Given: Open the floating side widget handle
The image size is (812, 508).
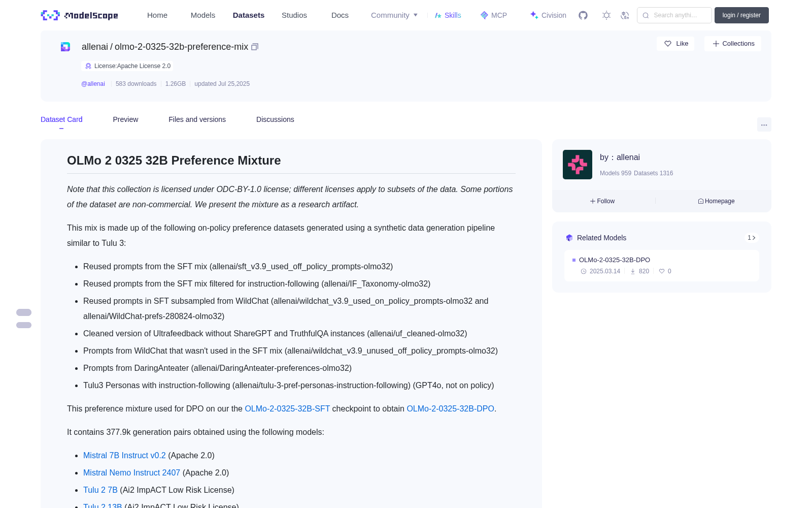Looking at the screenshot, I should tap(24, 319).
